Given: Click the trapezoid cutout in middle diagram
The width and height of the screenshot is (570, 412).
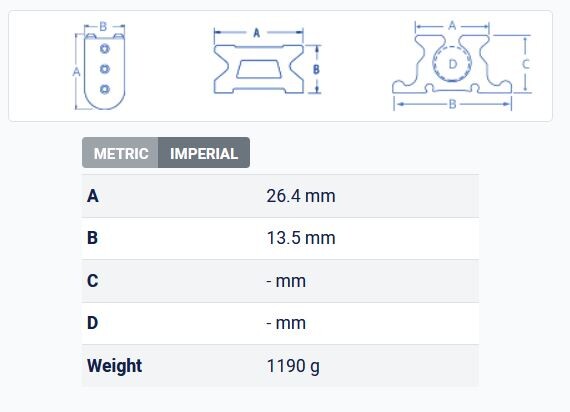Looking at the screenshot, I should coord(259,69).
